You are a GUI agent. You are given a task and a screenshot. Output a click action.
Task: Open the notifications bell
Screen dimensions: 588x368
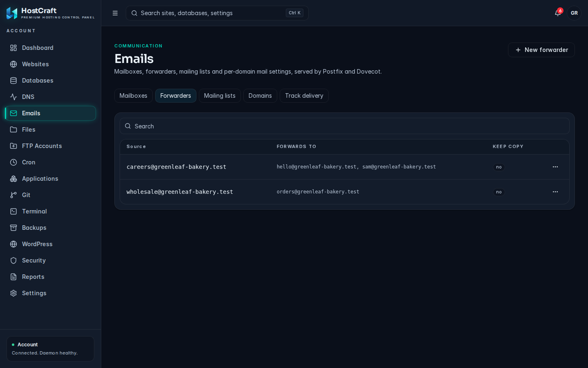click(x=558, y=13)
